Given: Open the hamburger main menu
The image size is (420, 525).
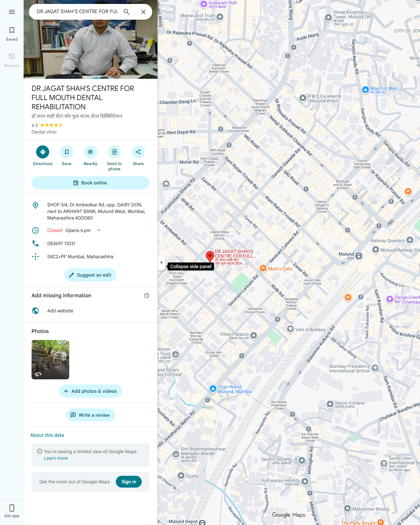Looking at the screenshot, I should [x=12, y=12].
